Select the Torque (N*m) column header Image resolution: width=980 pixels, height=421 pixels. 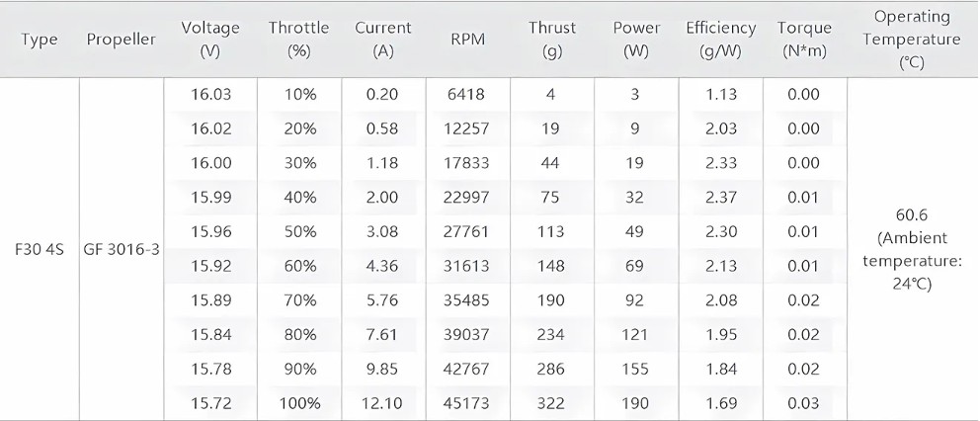pos(804,40)
